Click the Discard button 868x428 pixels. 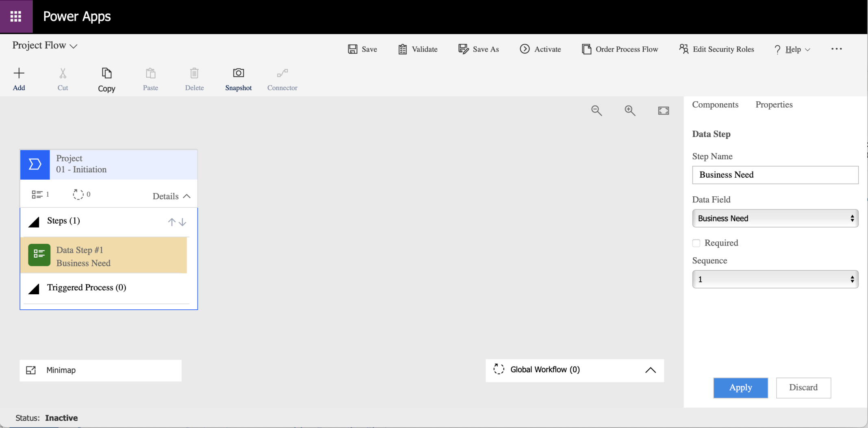[803, 387]
